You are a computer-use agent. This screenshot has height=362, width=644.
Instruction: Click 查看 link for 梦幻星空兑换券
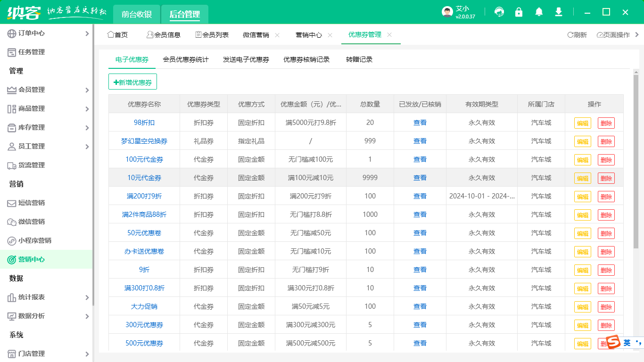pos(420,141)
